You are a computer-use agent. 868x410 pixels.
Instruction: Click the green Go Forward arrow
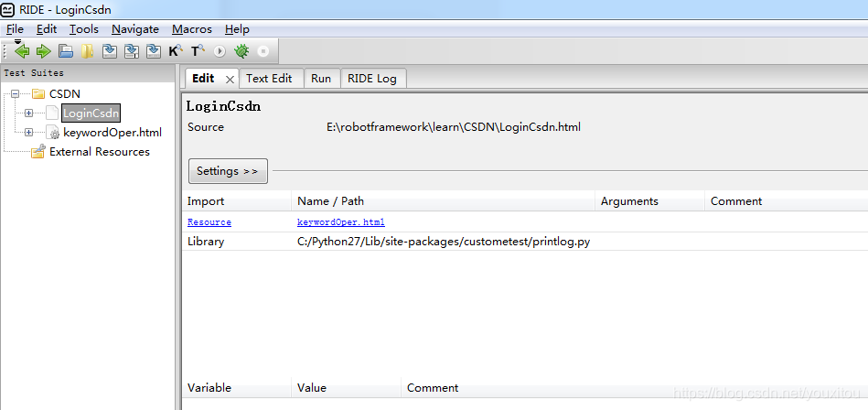pyautogui.click(x=43, y=51)
